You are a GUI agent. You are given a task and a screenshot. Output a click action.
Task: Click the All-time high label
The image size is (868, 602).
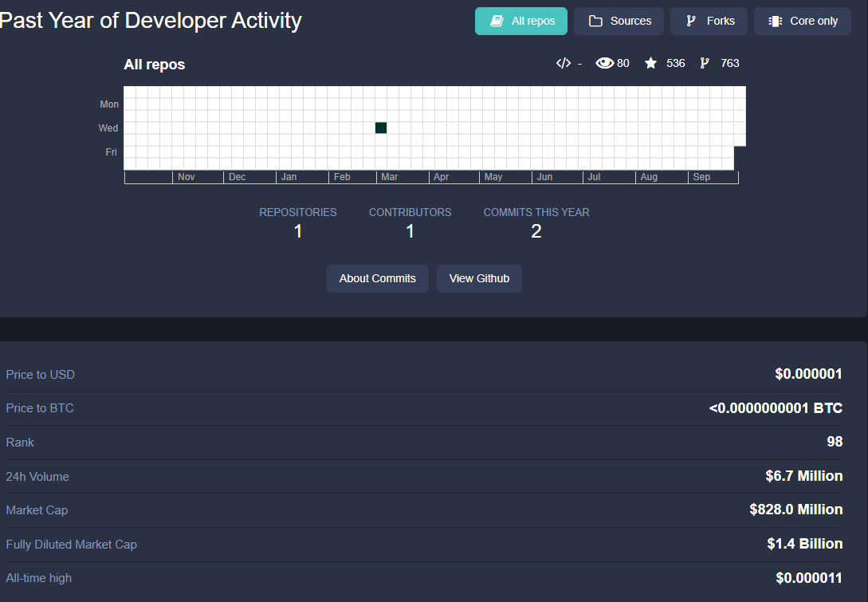click(x=39, y=578)
